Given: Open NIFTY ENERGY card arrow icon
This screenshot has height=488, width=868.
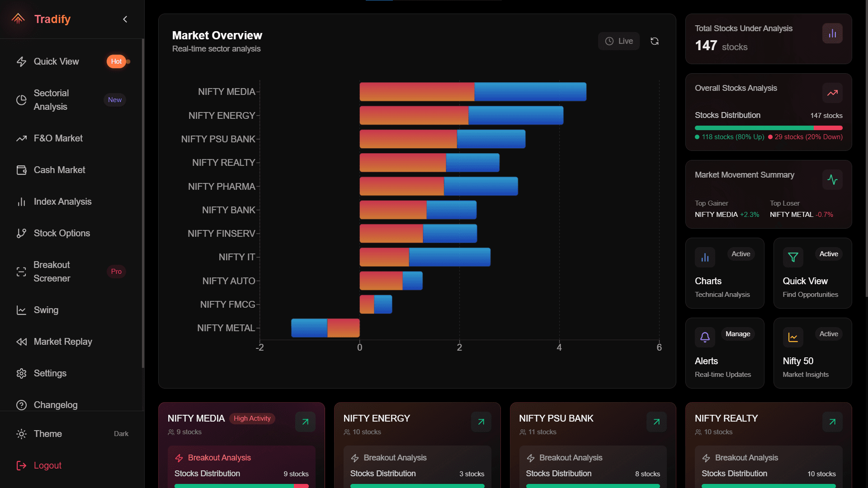Looking at the screenshot, I should (x=481, y=422).
